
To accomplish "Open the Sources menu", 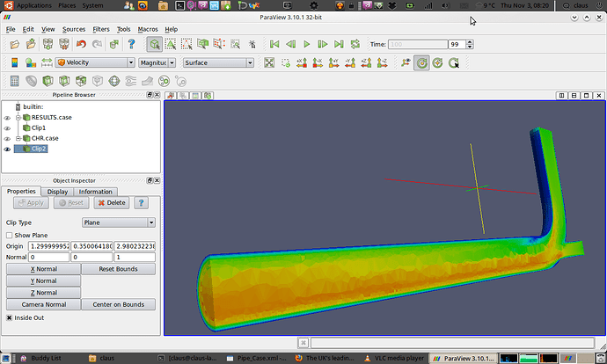I will (74, 29).
